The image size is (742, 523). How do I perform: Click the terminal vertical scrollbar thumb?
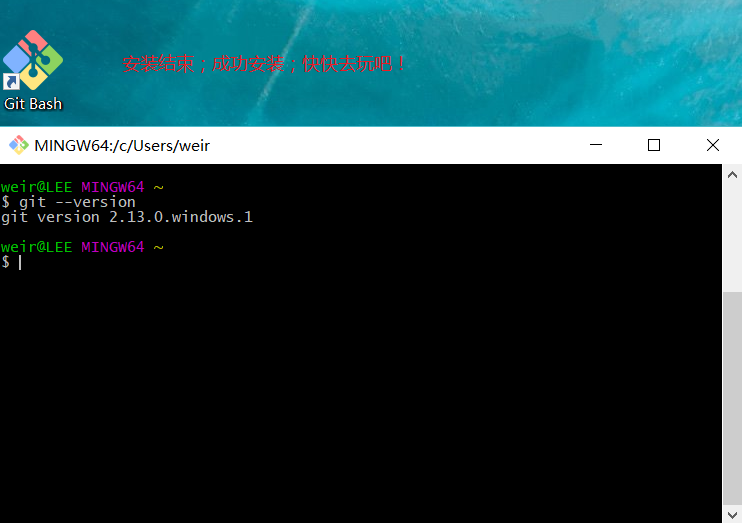pos(732,399)
